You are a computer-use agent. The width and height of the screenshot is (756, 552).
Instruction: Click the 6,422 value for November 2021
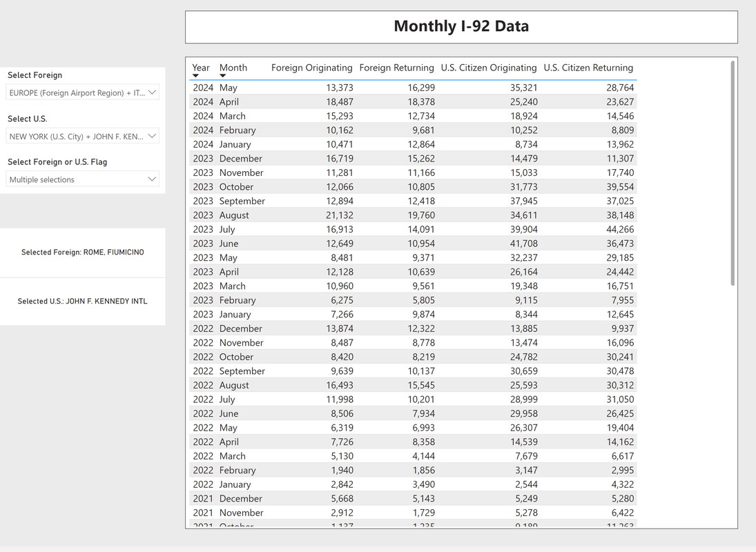(623, 513)
